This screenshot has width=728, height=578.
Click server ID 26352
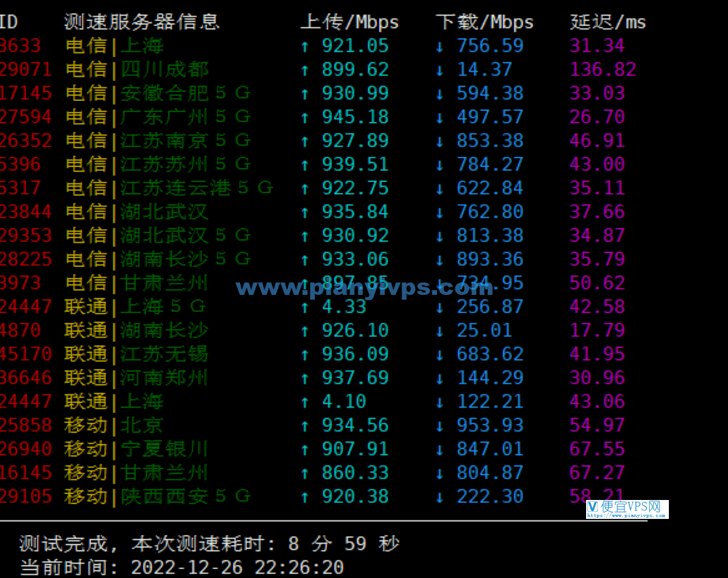pos(26,140)
